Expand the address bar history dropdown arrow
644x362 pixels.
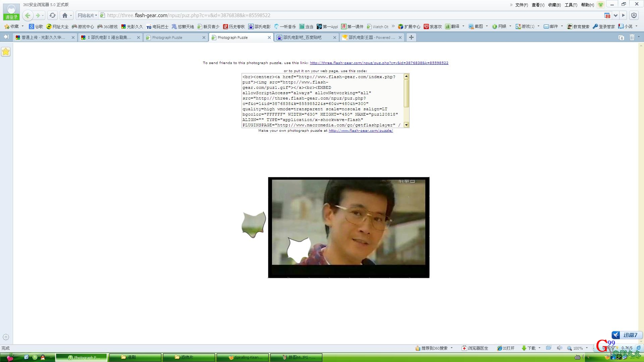tap(615, 15)
